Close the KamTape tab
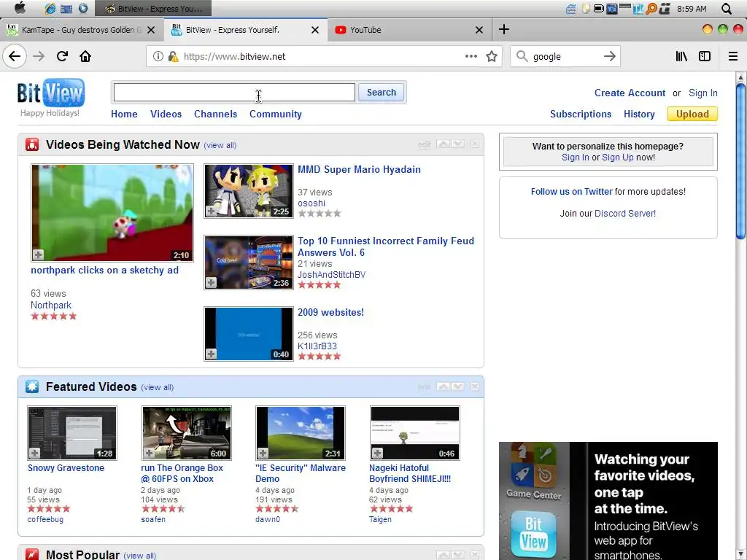Screen dimensions: 747x560 click(151, 30)
